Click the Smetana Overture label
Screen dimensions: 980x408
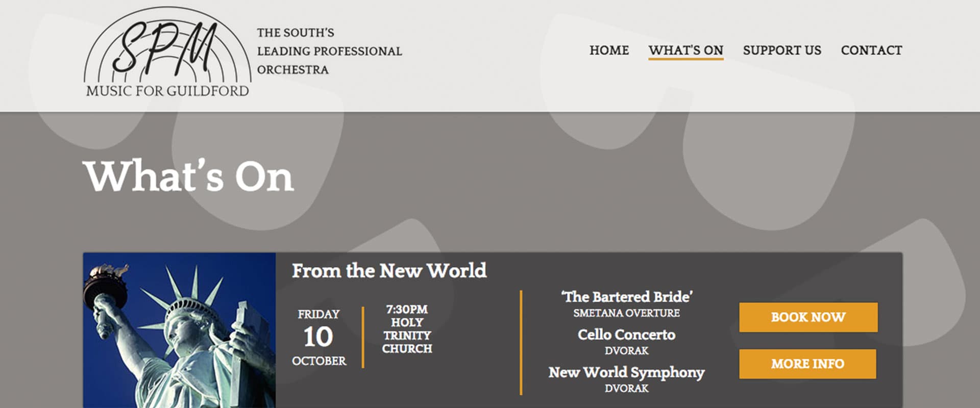626,313
